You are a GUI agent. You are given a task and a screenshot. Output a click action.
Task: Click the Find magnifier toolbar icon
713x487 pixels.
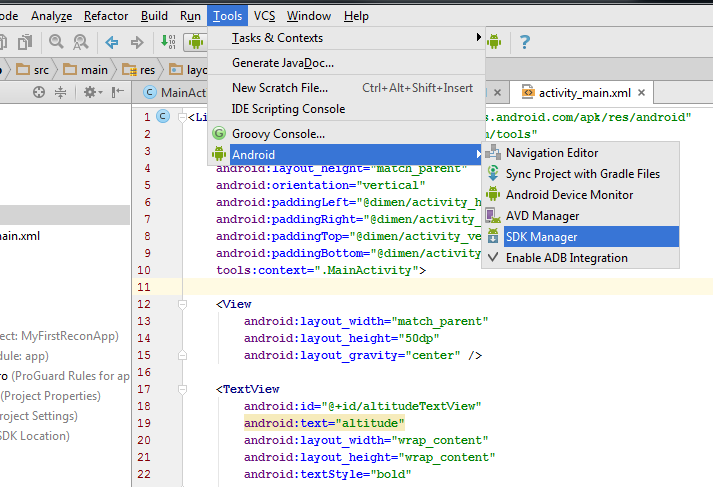(56, 42)
